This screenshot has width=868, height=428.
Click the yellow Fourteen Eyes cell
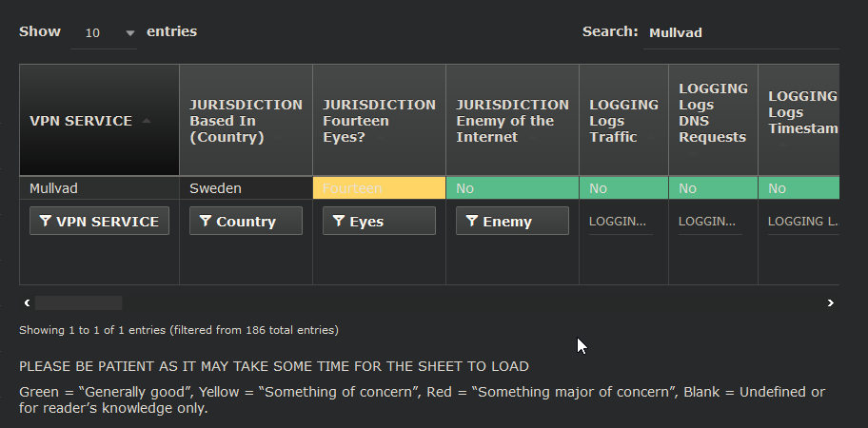click(379, 188)
